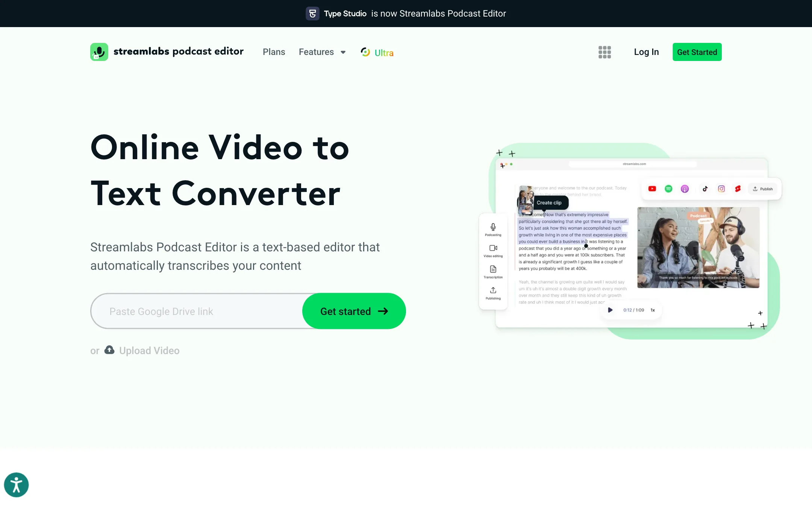
Task: Click the Get Started header button
Action: [697, 52]
